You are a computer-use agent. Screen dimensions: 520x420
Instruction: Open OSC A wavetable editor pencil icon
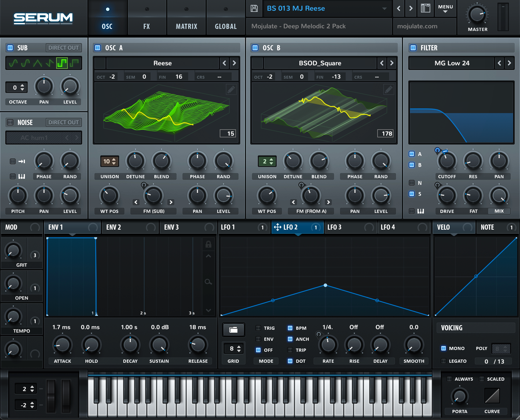[231, 90]
